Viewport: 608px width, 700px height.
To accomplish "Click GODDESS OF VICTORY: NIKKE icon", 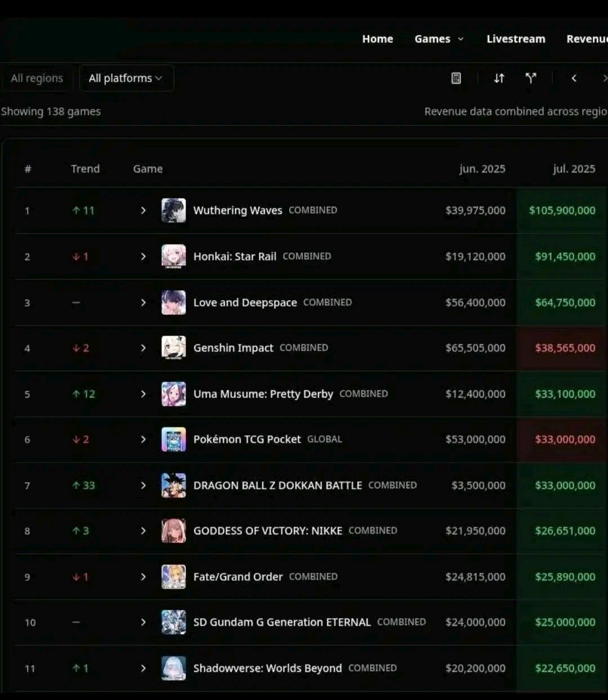I will [x=173, y=531].
